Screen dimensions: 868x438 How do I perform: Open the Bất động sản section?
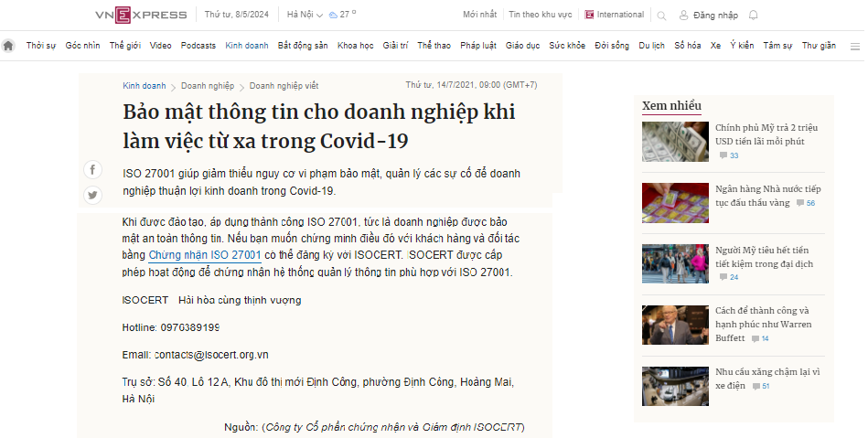click(303, 46)
